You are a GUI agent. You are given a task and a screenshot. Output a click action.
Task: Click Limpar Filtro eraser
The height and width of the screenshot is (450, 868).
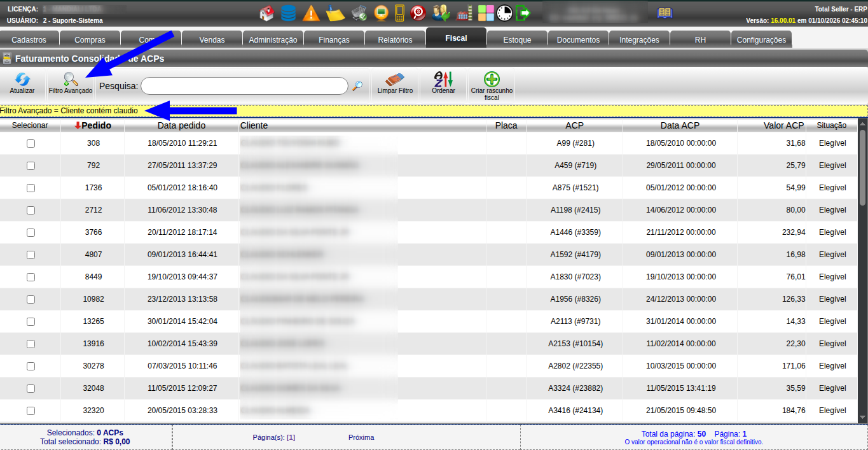(395, 83)
